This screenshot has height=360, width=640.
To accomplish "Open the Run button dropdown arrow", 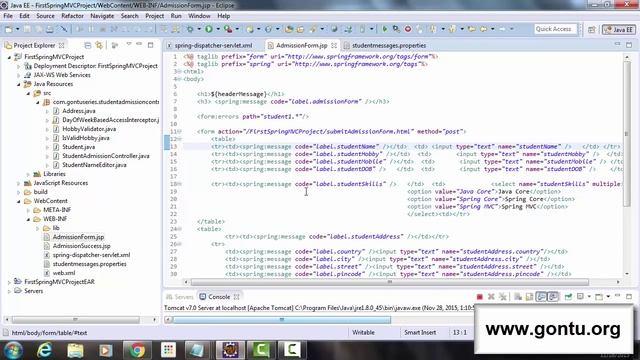I will (x=218, y=29).
